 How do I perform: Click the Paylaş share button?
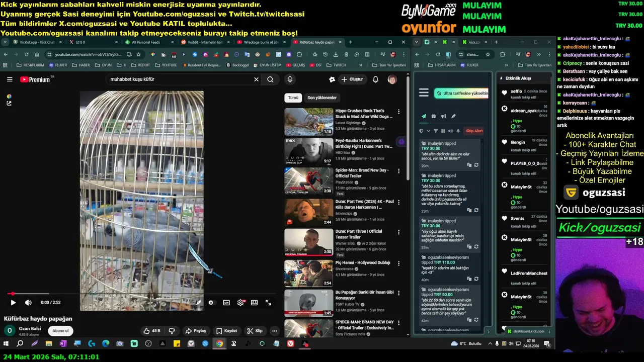(196, 331)
